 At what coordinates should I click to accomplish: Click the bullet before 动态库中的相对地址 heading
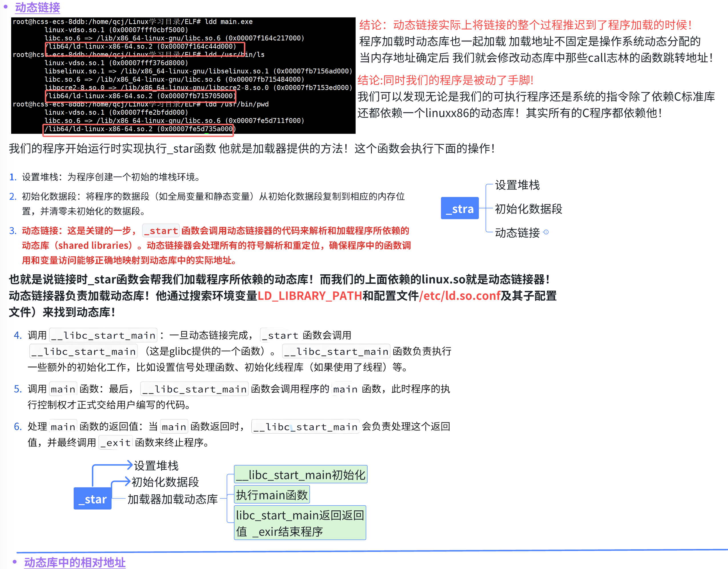[x=15, y=562]
